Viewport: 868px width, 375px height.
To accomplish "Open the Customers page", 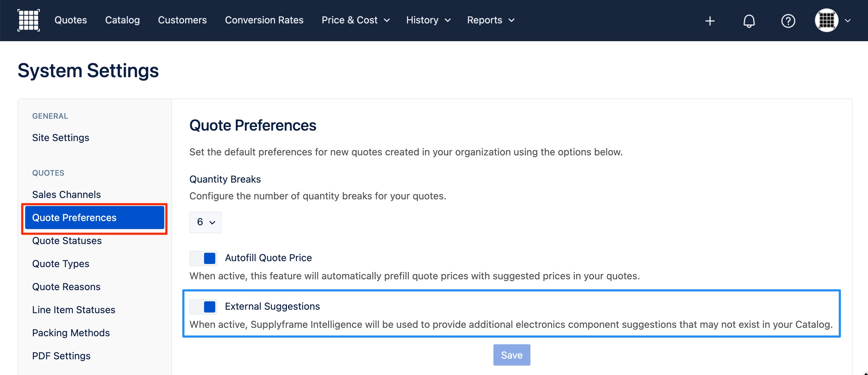I will (182, 20).
